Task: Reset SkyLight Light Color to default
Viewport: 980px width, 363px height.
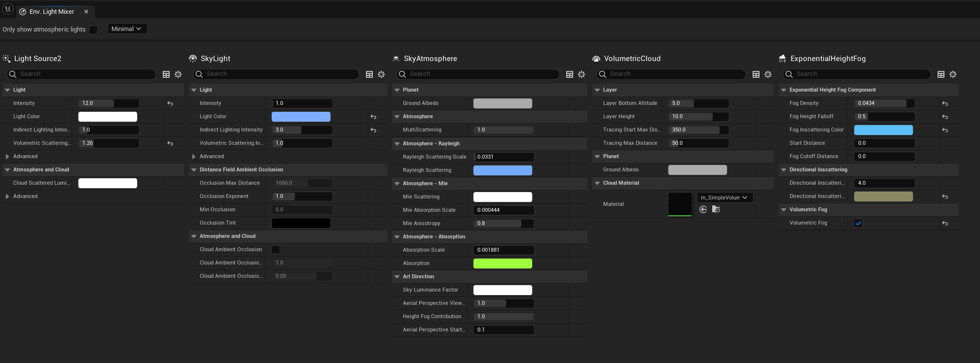Action: [373, 117]
